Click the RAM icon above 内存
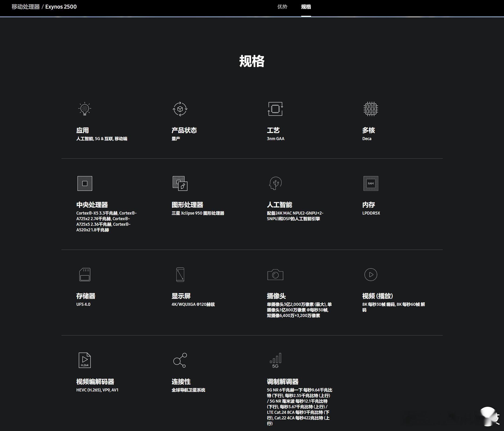The height and width of the screenshot is (431, 504). pyautogui.click(x=371, y=183)
